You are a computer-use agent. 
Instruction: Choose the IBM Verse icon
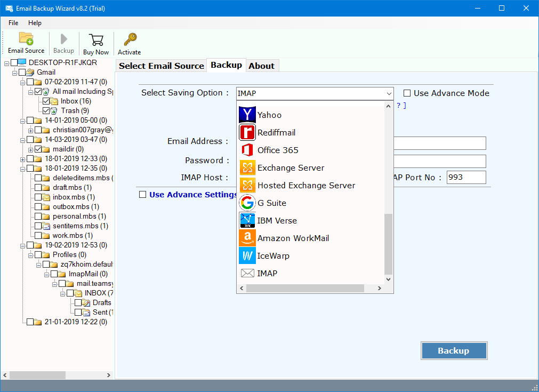247,220
